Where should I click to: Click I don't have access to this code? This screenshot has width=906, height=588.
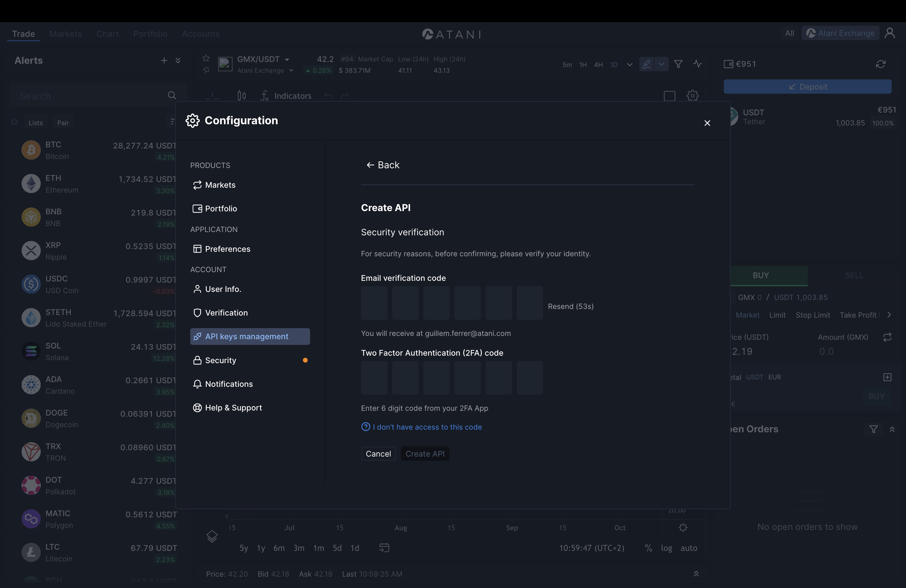click(422, 427)
